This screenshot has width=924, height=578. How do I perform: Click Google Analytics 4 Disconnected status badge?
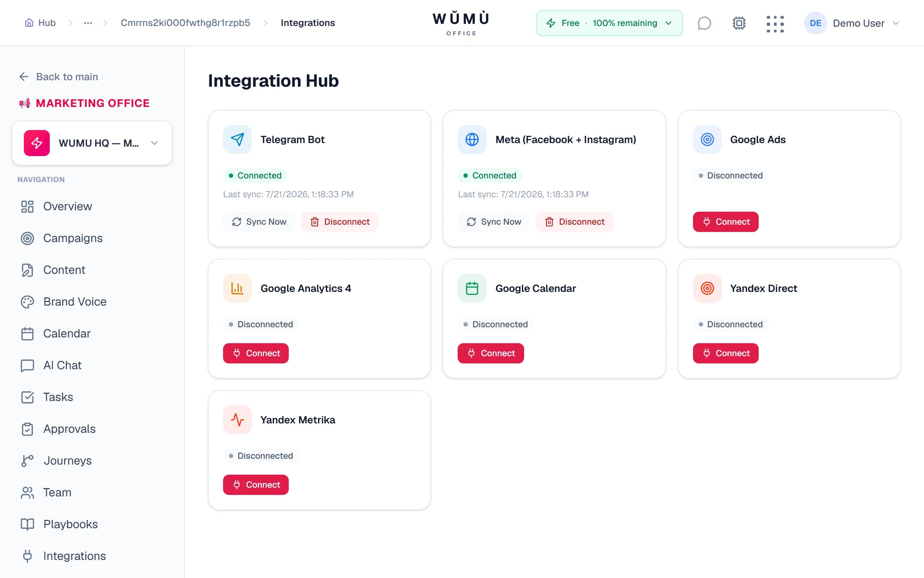pyautogui.click(x=261, y=324)
